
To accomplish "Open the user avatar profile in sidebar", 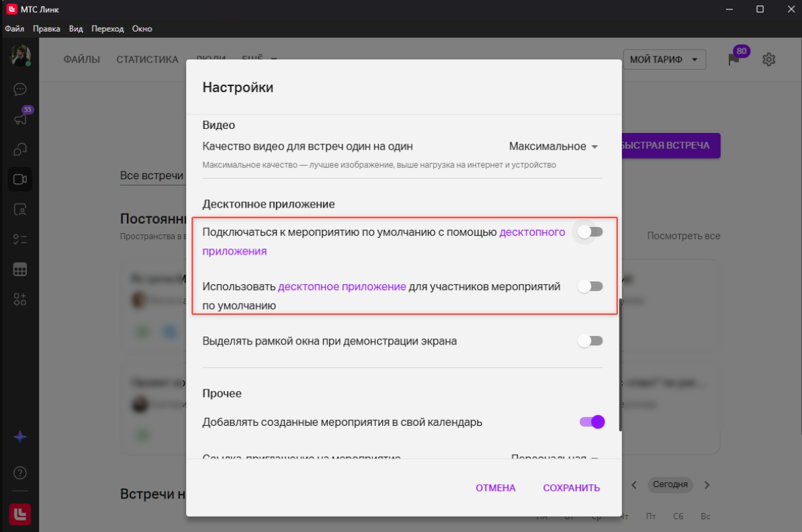I will tap(20, 55).
